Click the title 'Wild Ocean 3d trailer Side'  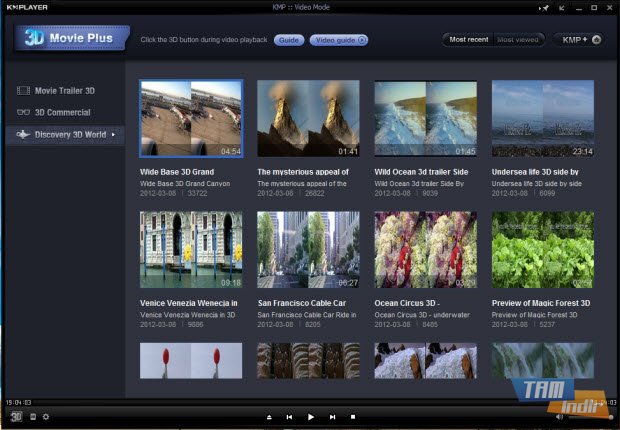pos(421,172)
